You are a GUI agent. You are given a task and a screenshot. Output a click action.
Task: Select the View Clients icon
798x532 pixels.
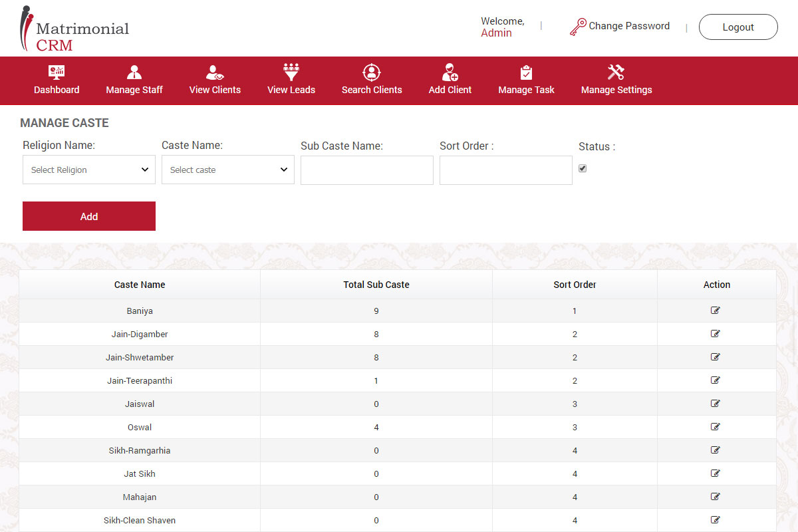[214, 80]
